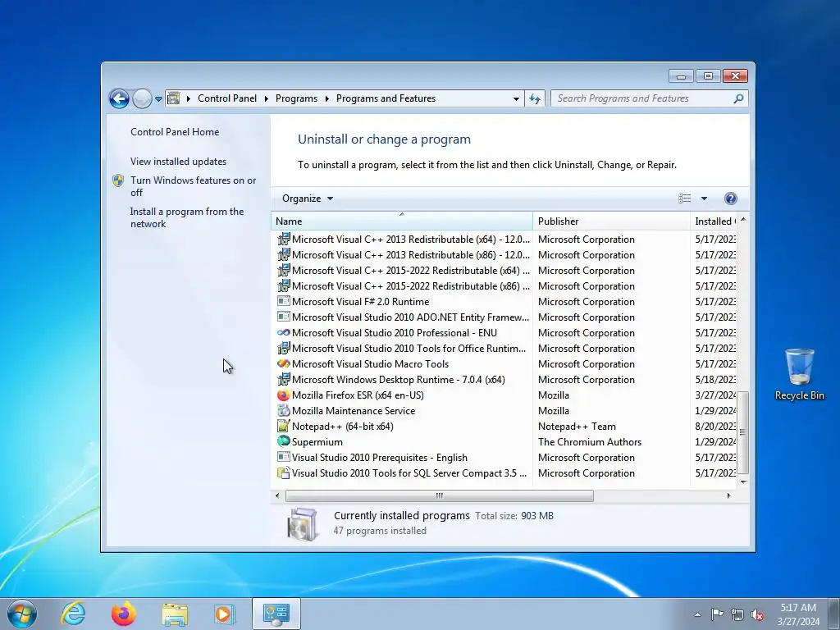Select Visual Studio 2010 Prerequisites - English icon

(x=283, y=458)
